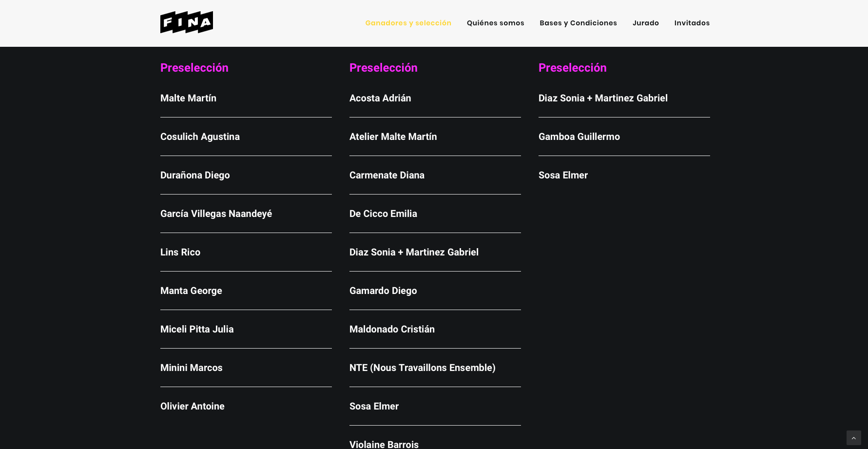The image size is (868, 449).
Task: Navigate to Invitados
Action: pos(692,23)
